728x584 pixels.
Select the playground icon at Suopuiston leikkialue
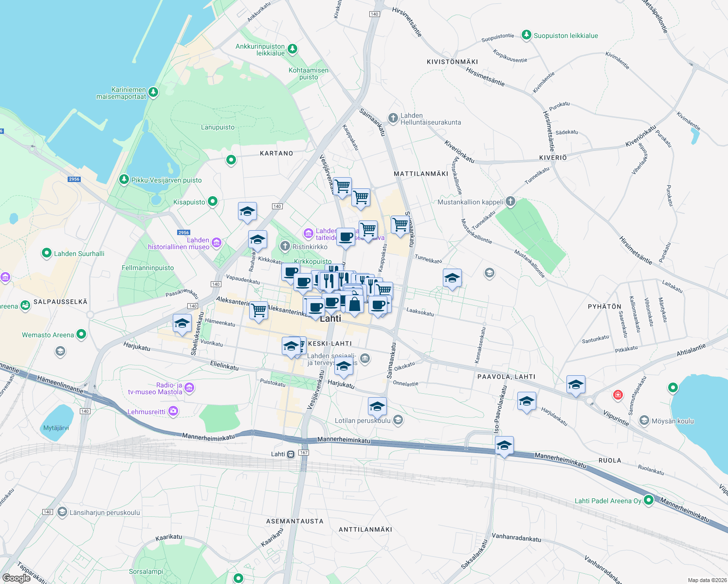click(526, 35)
